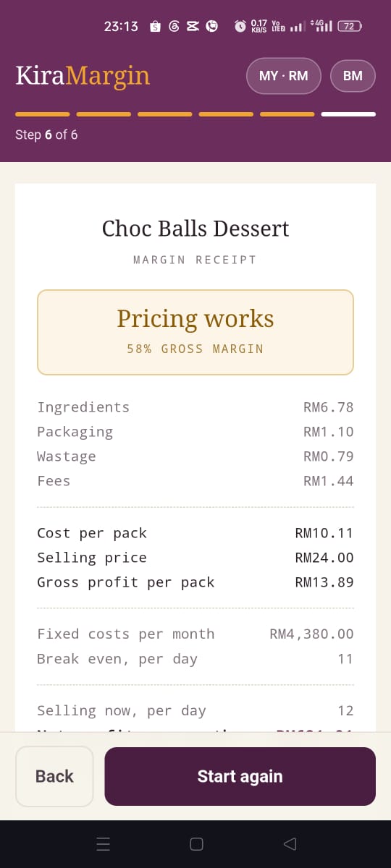The height and width of the screenshot is (868, 391).
Task: Select the sixth step progress segment
Action: point(348,114)
